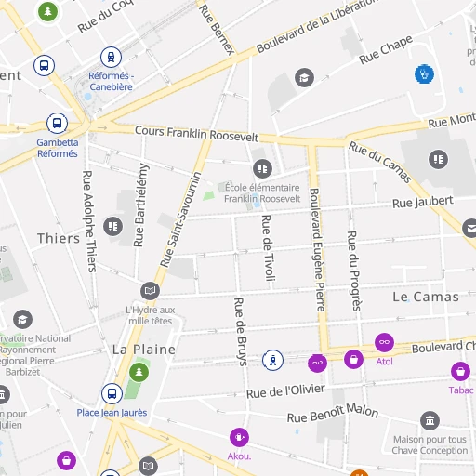Open the Conservatoire National school icon
Viewport: 476px width, 476px height.
tap(22, 319)
